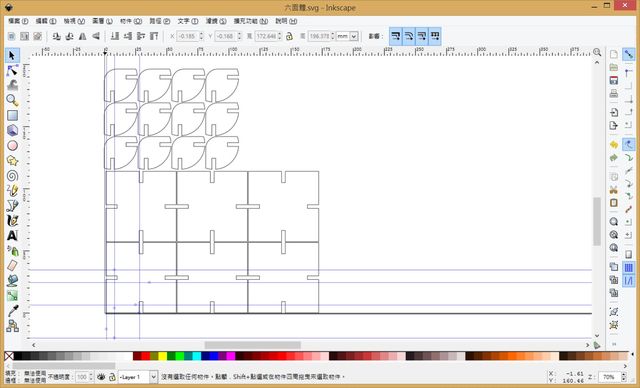
Task: Open the 編輯 (E) Edit menu
Action: coord(46,21)
